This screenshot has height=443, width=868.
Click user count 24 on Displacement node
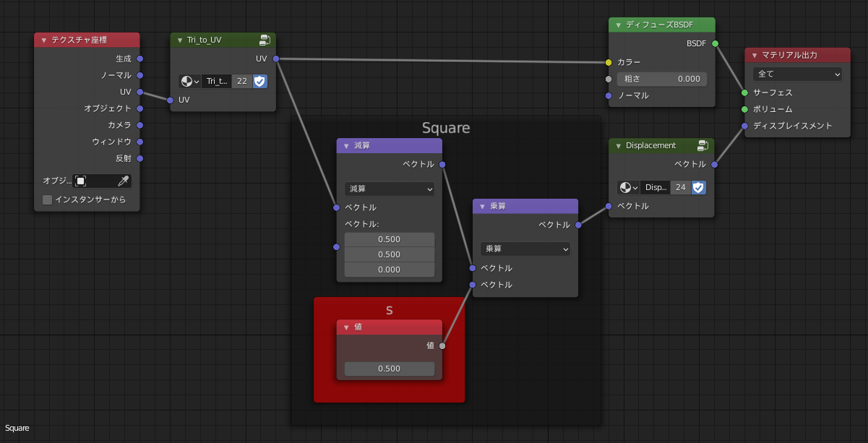680,187
